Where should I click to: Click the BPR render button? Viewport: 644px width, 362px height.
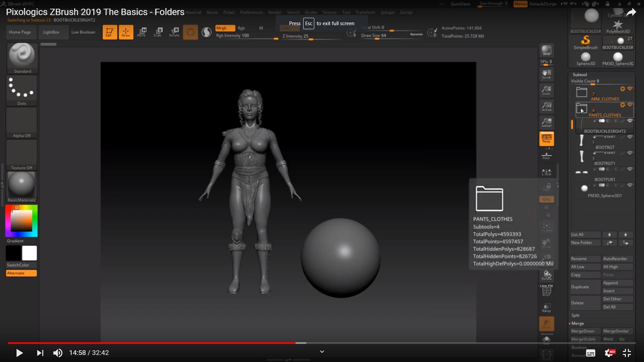click(546, 50)
